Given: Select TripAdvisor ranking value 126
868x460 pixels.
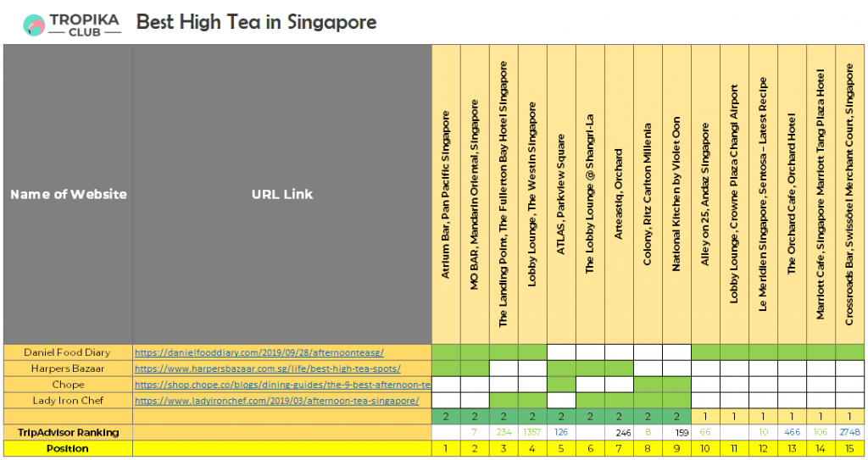Looking at the screenshot, I should pyautogui.click(x=561, y=432).
